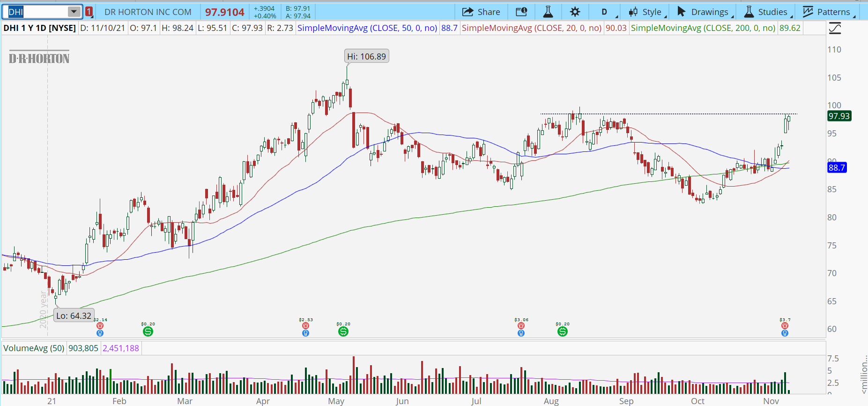Open the flask icon next to the gear
Screen dimensions: 868x406
(548, 12)
